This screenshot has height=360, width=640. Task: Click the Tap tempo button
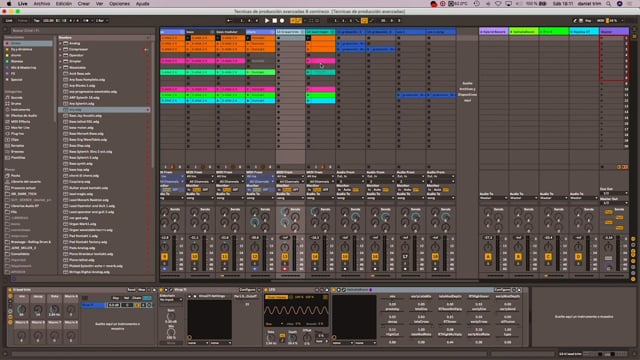pyautogui.click(x=37, y=20)
